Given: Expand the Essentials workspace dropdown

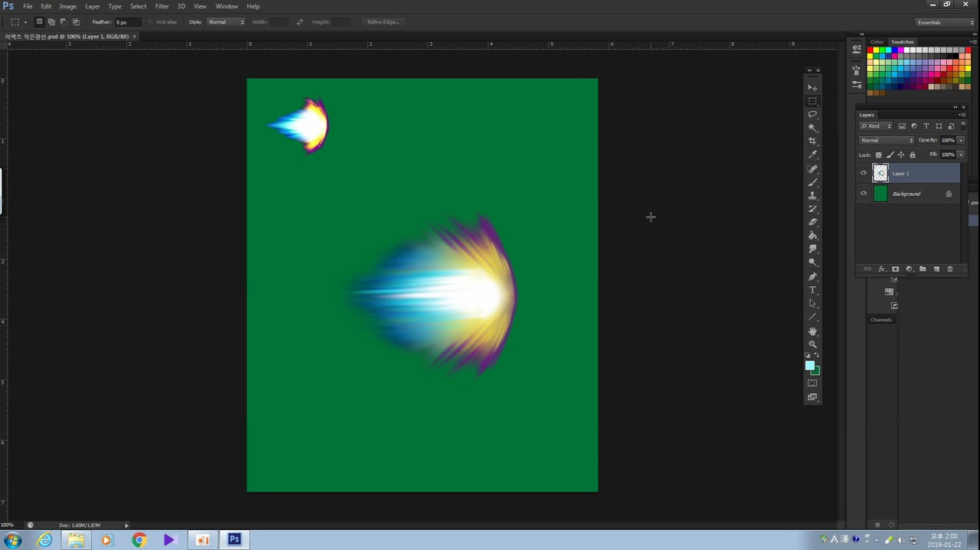Looking at the screenshot, I should point(946,22).
